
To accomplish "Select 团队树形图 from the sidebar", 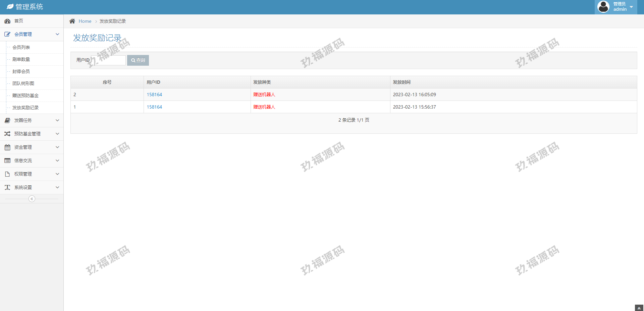I will pyautogui.click(x=23, y=83).
